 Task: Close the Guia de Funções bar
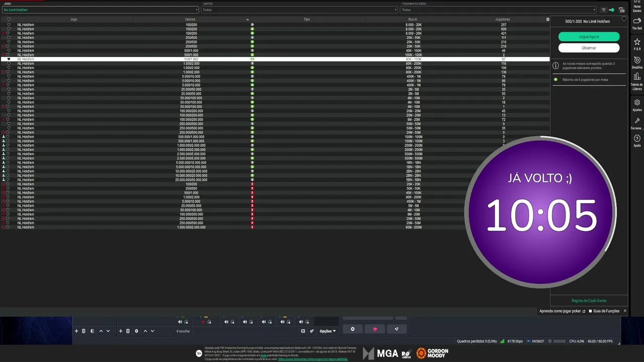[625, 311]
